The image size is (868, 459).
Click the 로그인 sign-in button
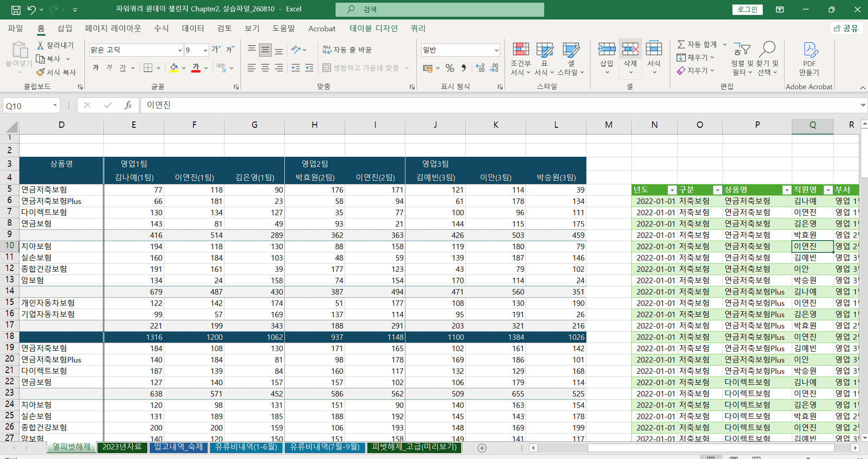[x=747, y=9]
